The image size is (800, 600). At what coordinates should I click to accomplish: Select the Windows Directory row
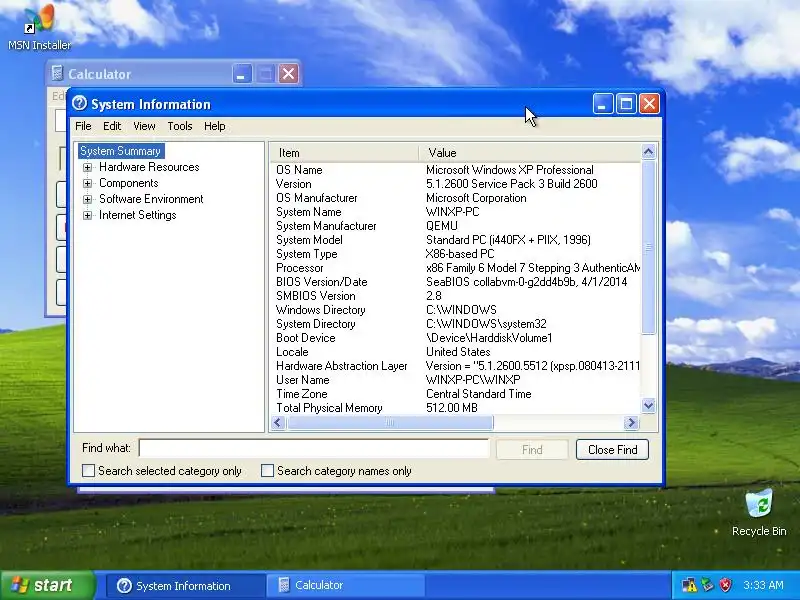455,310
